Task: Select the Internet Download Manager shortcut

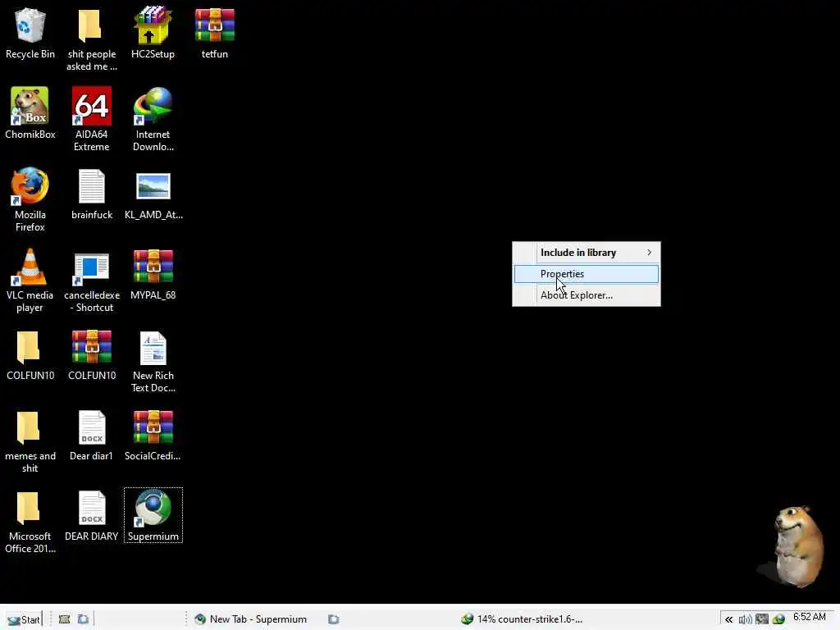Action: pyautogui.click(x=153, y=120)
